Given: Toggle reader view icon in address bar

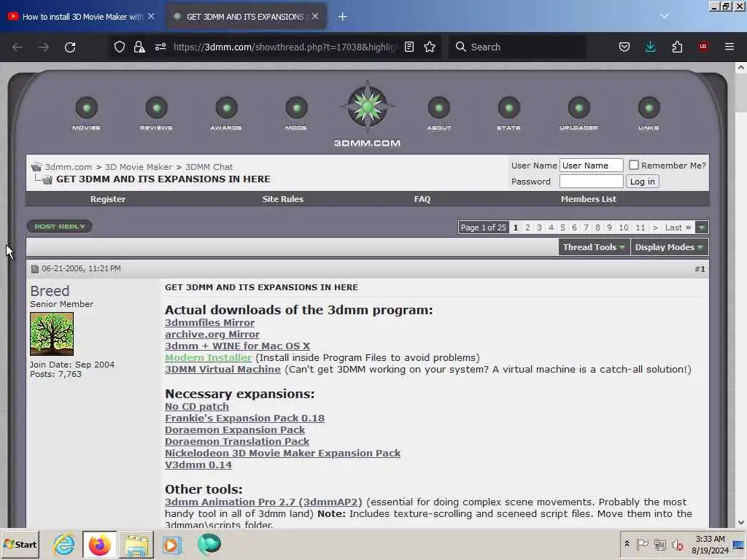Looking at the screenshot, I should click(409, 47).
